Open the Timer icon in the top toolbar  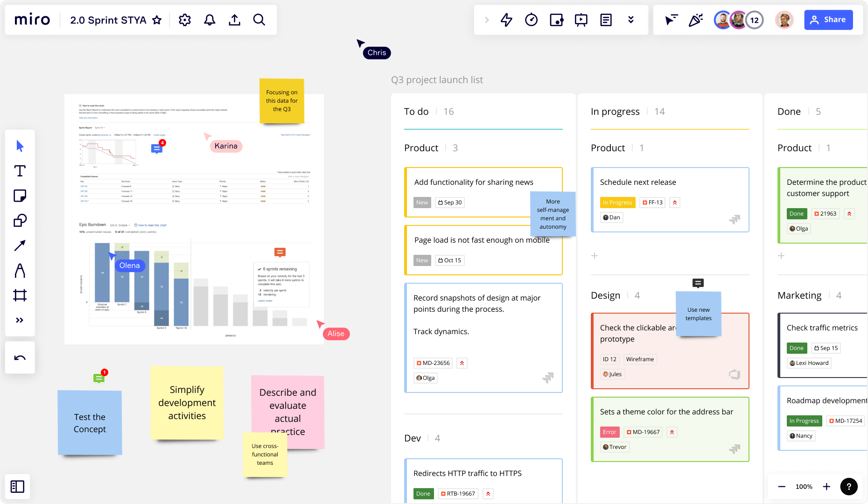(x=531, y=20)
